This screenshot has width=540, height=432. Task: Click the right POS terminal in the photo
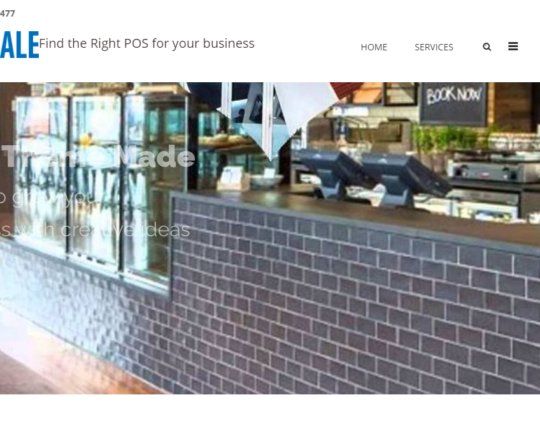[403, 179]
